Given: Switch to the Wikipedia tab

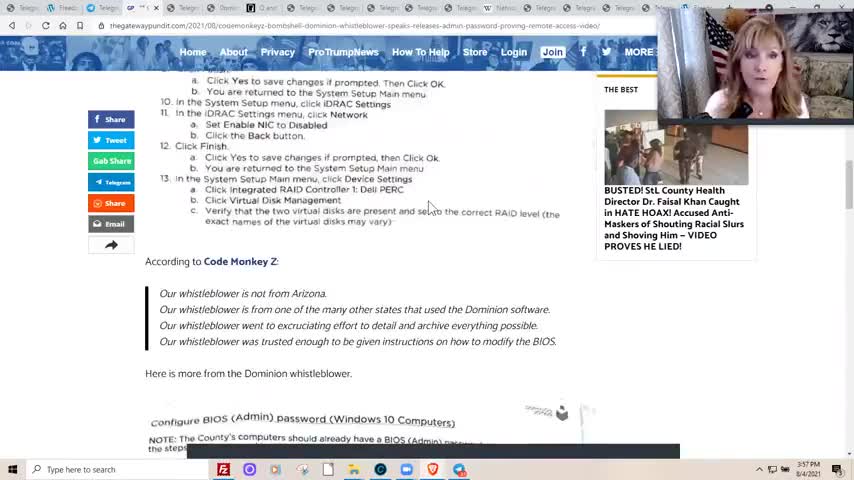Looking at the screenshot, I should [498, 8].
